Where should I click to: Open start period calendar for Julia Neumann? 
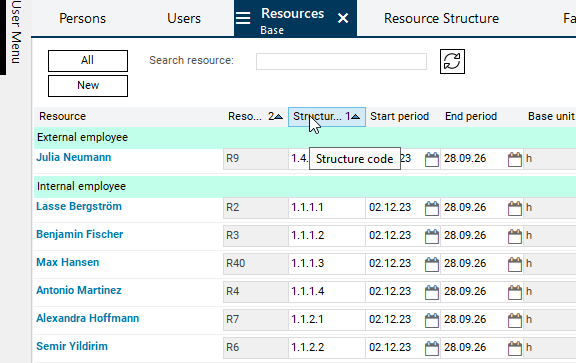click(x=432, y=159)
